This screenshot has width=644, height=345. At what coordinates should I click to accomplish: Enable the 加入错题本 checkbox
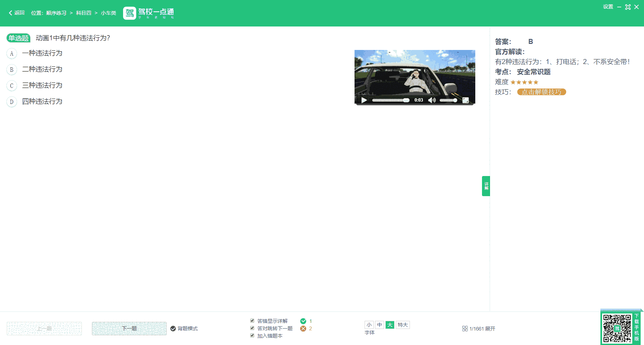point(252,335)
